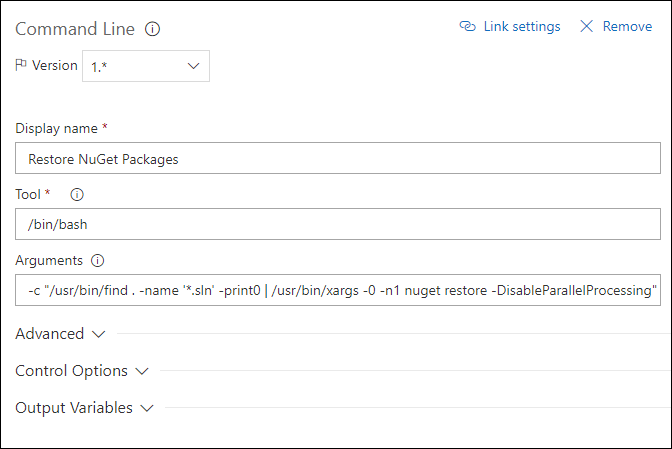The height and width of the screenshot is (449, 672).
Task: Click the flag icon next to Version
Action: pos(21,65)
